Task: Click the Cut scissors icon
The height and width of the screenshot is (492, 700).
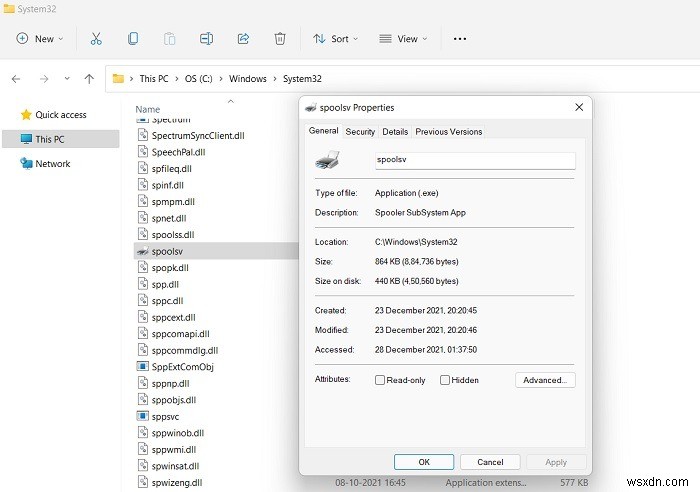Action: (96, 39)
